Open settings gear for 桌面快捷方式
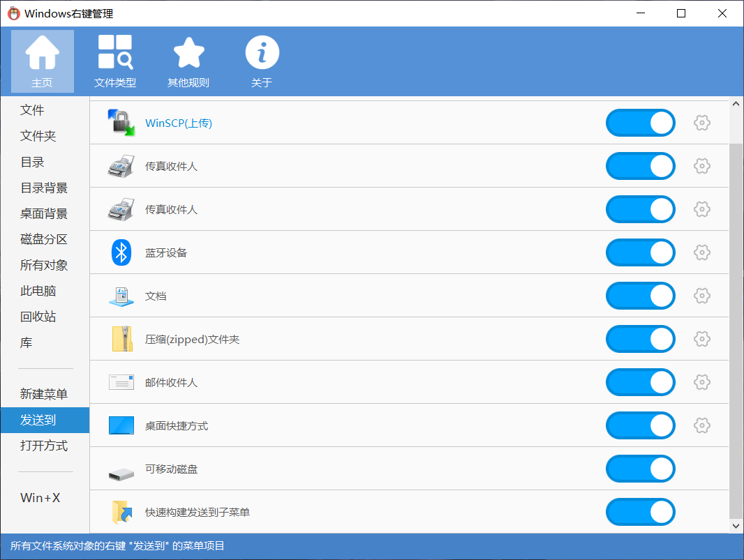The height and width of the screenshot is (560, 744). point(701,425)
